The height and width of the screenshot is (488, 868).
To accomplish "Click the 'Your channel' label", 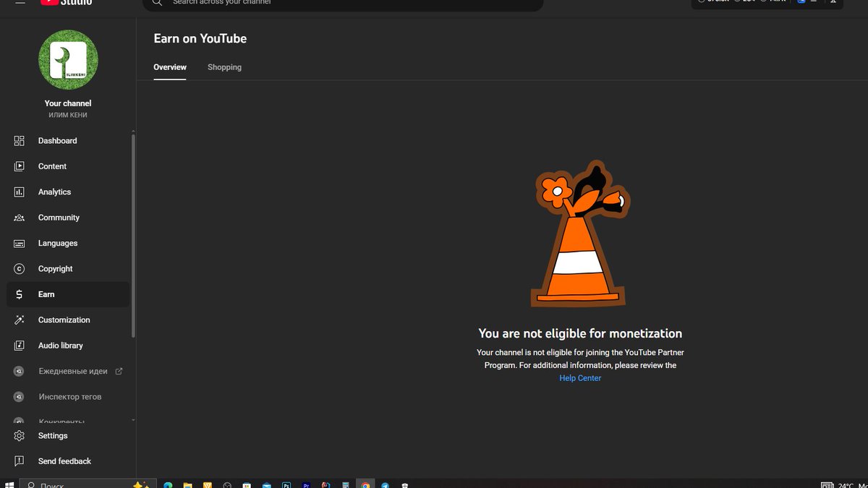I will (68, 103).
